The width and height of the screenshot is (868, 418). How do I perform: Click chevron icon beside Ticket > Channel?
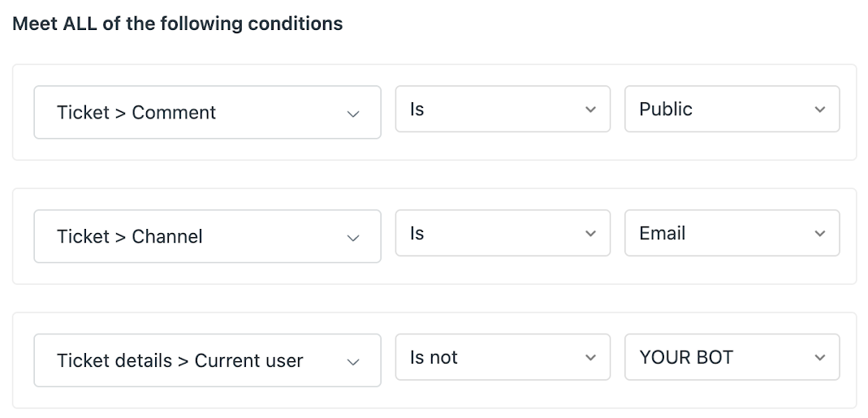pos(353,238)
